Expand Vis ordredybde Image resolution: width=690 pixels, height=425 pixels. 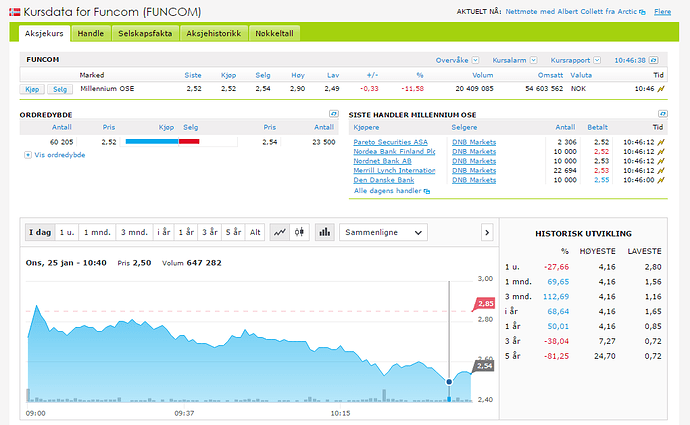point(55,155)
